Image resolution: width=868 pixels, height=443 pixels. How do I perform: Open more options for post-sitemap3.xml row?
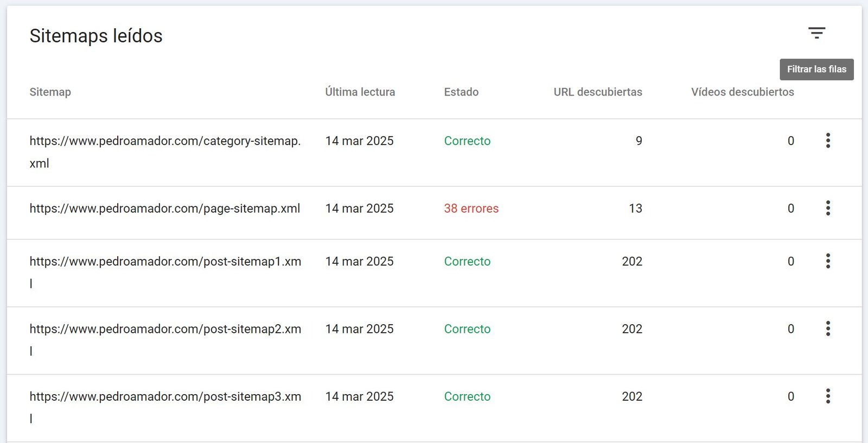[x=828, y=396]
